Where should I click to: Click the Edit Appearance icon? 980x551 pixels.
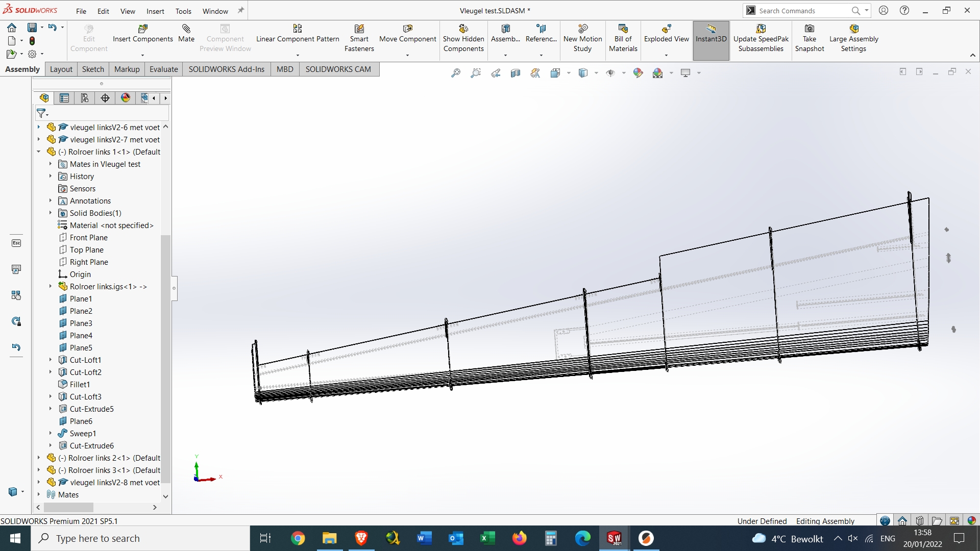pyautogui.click(x=638, y=73)
